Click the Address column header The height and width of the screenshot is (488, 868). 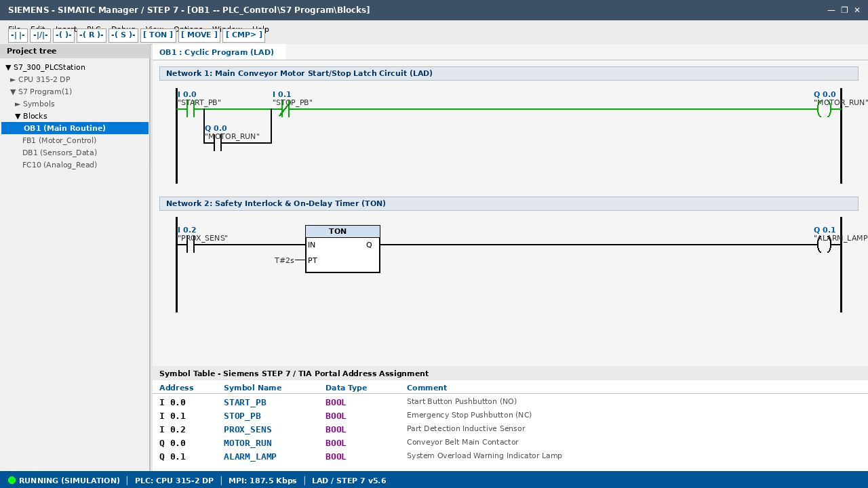click(176, 388)
